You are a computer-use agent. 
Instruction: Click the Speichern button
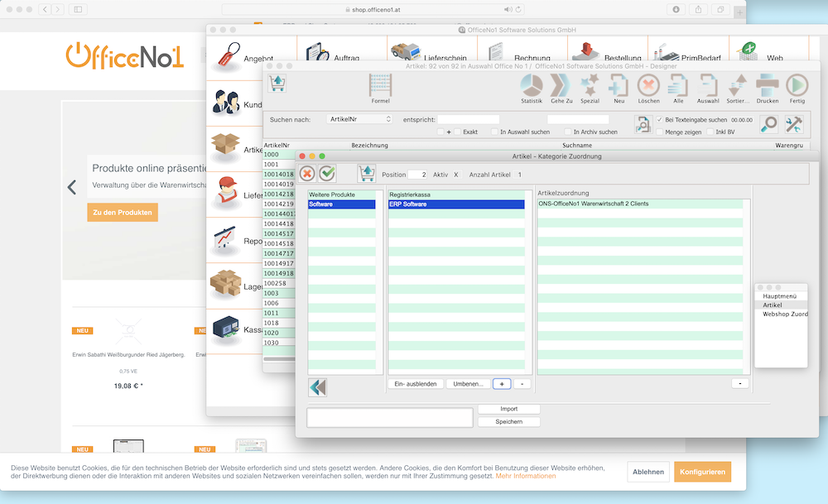pos(509,422)
